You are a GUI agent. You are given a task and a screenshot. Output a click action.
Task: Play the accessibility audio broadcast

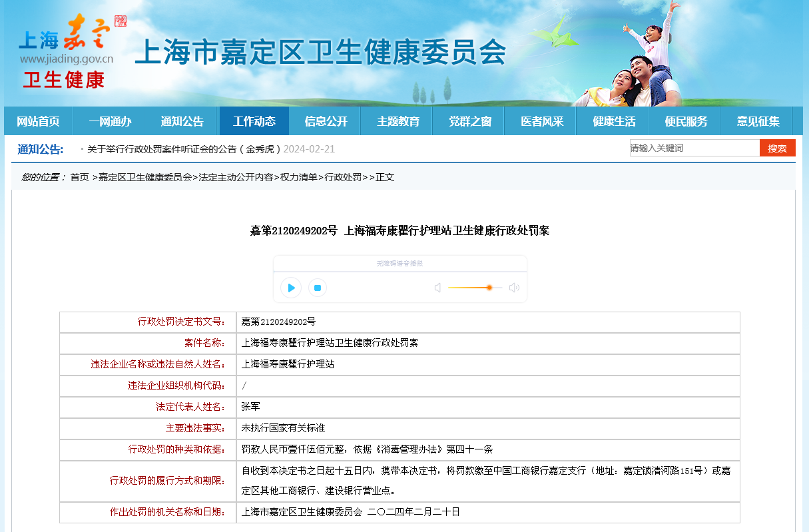(x=291, y=288)
